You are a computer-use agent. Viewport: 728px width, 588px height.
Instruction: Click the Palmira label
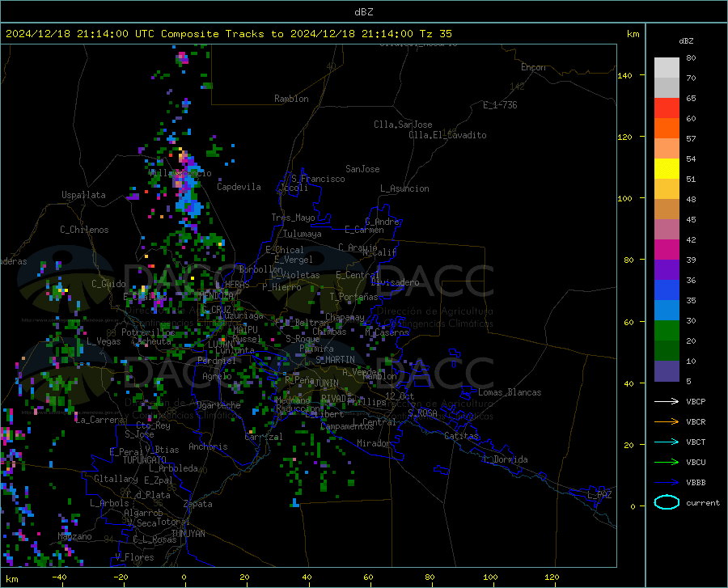316,349
